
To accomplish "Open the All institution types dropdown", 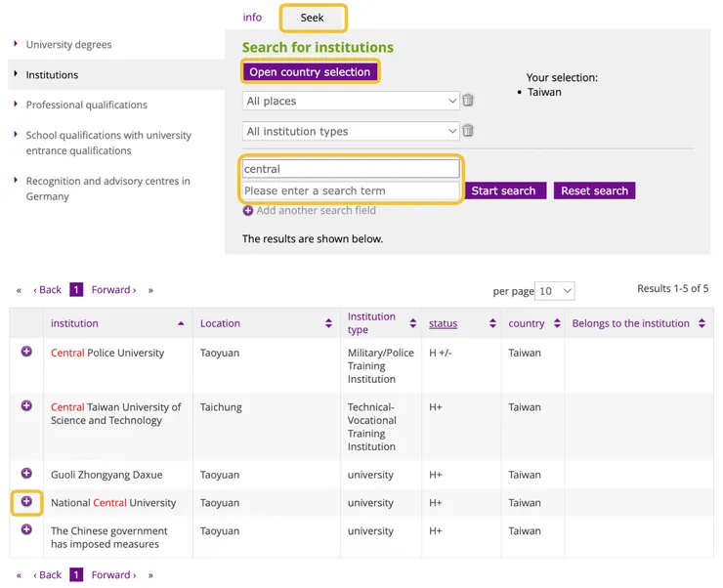I will 350,131.
